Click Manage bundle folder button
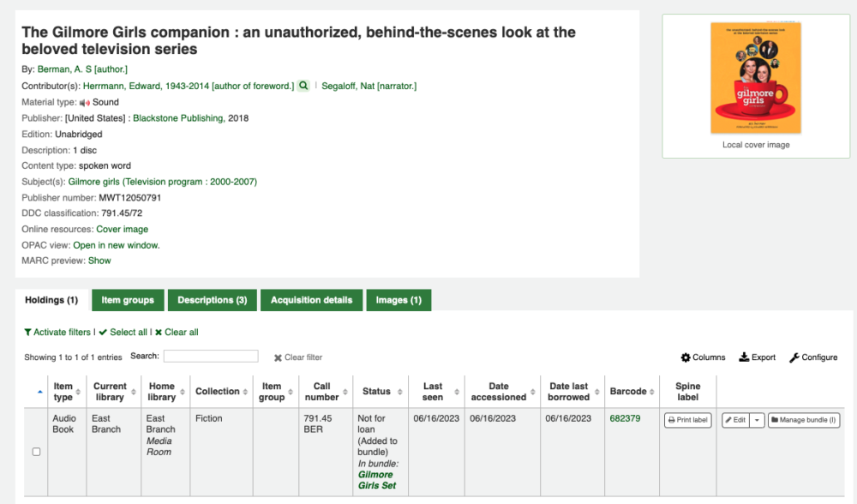The image size is (857, 504). (804, 420)
